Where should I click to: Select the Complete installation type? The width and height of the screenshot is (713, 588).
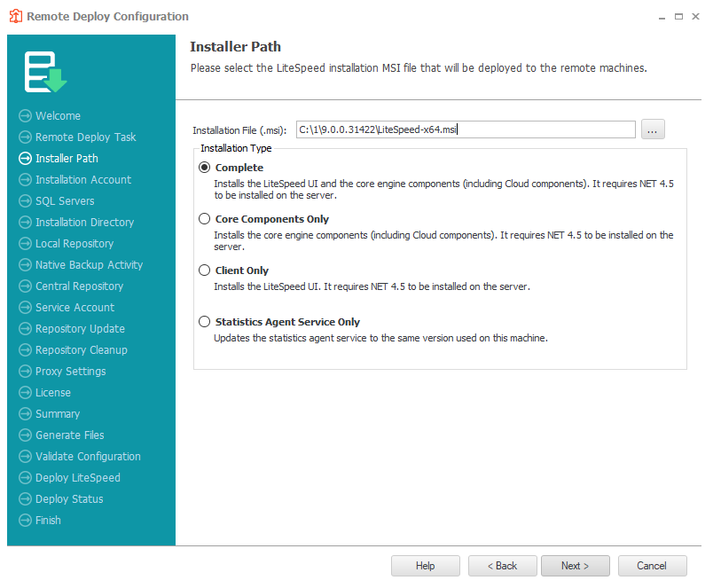coord(204,168)
